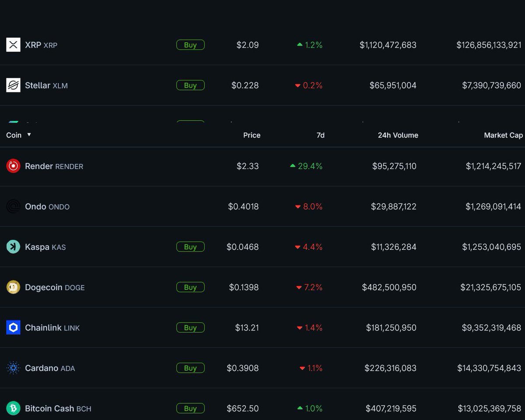Screen dimensions: 525x420
Task: Click the Coin column header label
Action: pyautogui.click(x=14, y=135)
